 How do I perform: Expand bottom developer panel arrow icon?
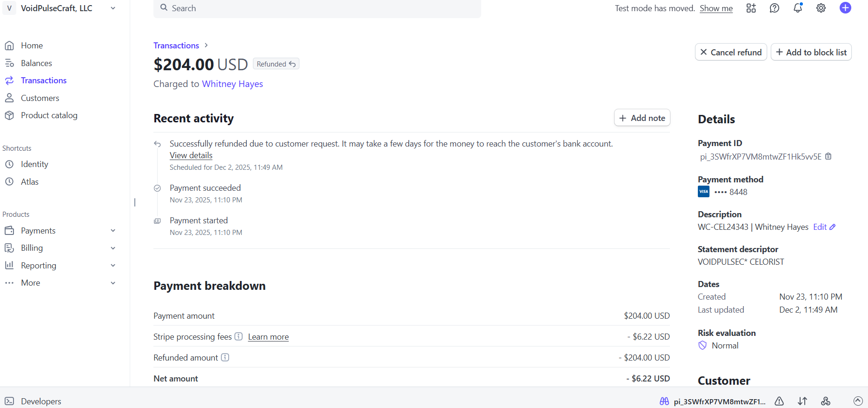858,401
